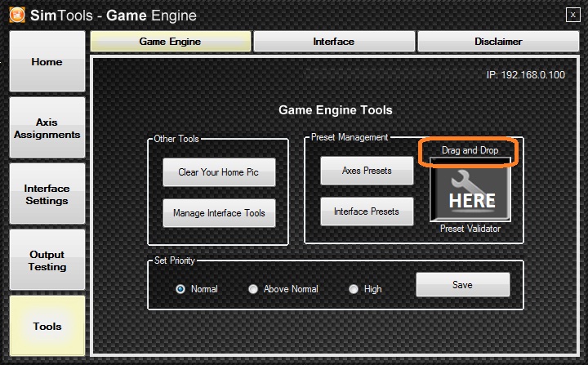Switch to the Game Engine tab
Screen dimensions: 588x365
click(171, 42)
